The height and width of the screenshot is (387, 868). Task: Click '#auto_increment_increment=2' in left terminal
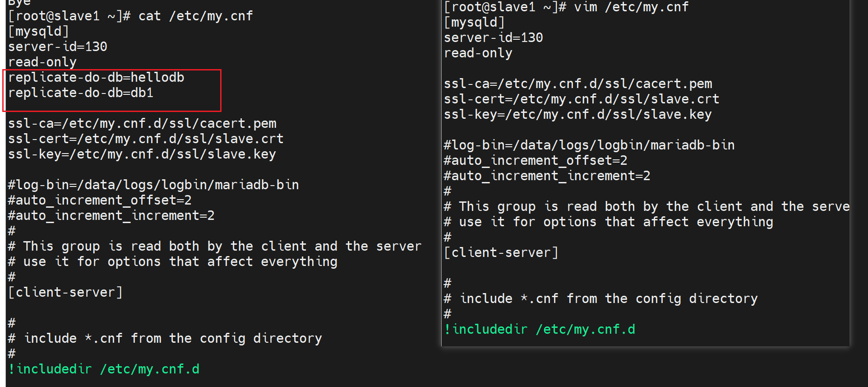point(111,216)
